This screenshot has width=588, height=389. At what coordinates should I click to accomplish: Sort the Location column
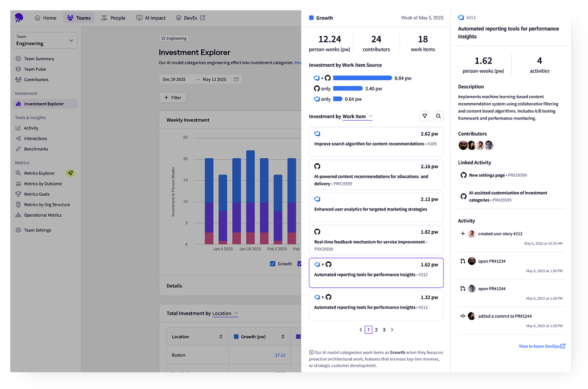coord(221,337)
